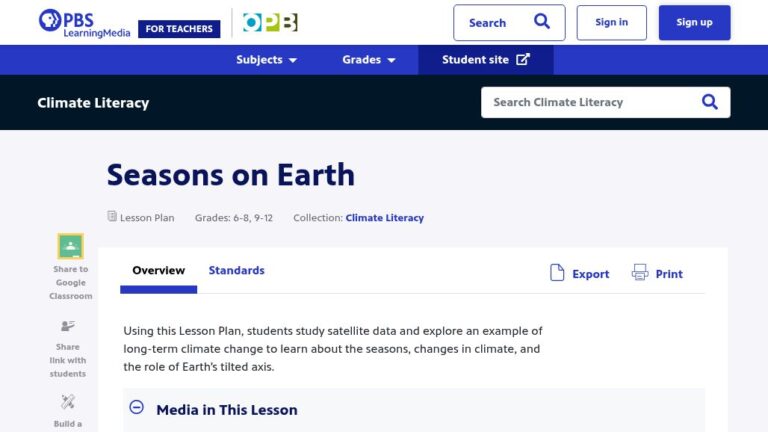The height and width of the screenshot is (432, 768).
Task: Click the Build a lesson tools icon
Action: pos(68,402)
